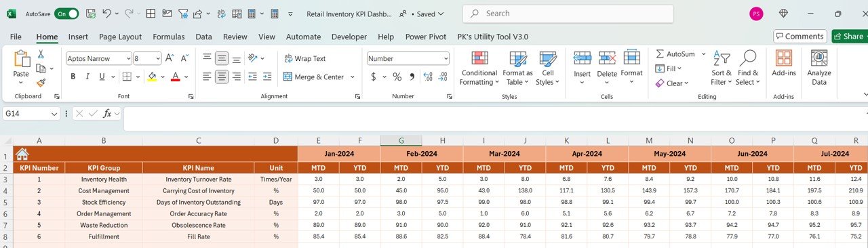The height and width of the screenshot is (248, 868).
Task: Click the Comments button
Action: [800, 36]
